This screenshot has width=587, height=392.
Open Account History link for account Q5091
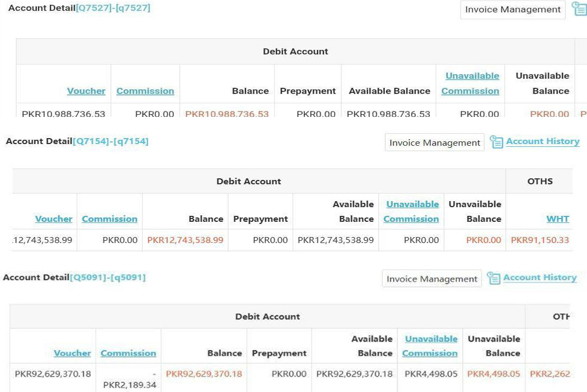pyautogui.click(x=539, y=277)
